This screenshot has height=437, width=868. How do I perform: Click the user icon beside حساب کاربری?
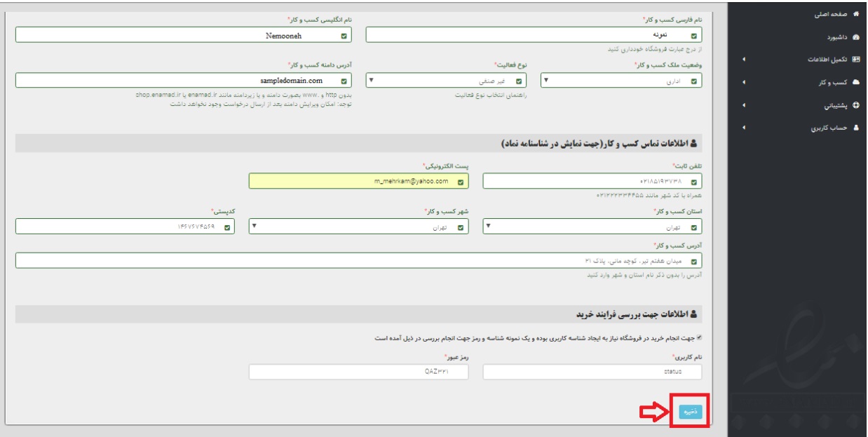pyautogui.click(x=855, y=129)
